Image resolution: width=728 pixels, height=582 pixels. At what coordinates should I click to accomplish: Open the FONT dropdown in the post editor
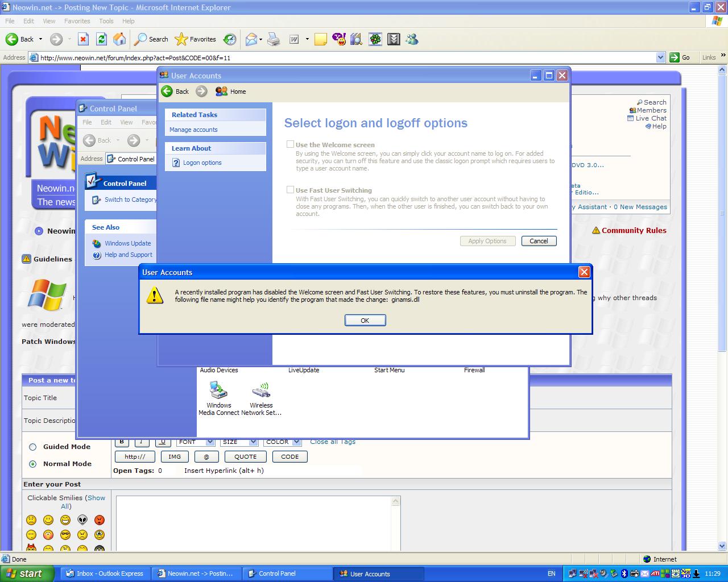(x=209, y=442)
